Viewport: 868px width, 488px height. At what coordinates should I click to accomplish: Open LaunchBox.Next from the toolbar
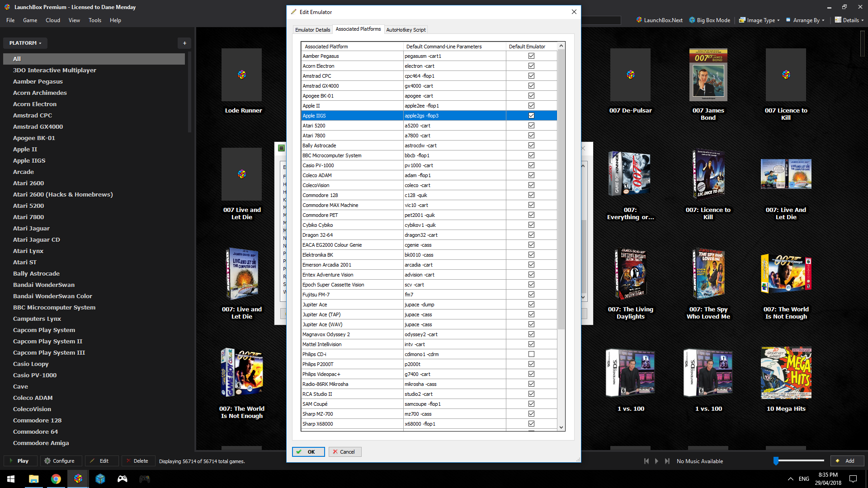coord(660,20)
